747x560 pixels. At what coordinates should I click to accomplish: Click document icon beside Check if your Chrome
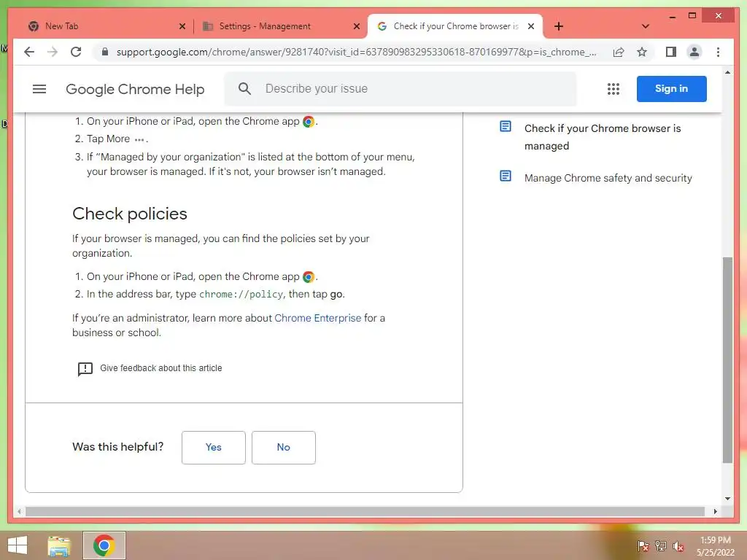pos(506,127)
